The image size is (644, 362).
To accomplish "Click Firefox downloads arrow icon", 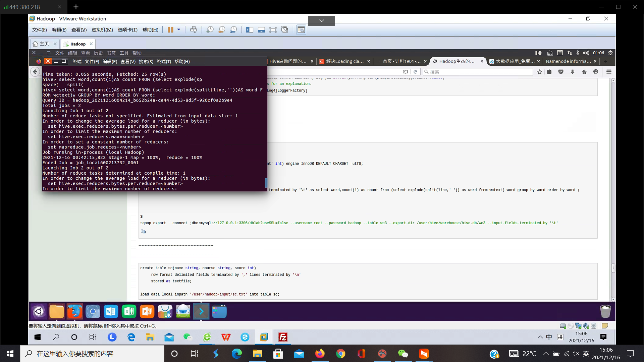I will [x=573, y=72].
